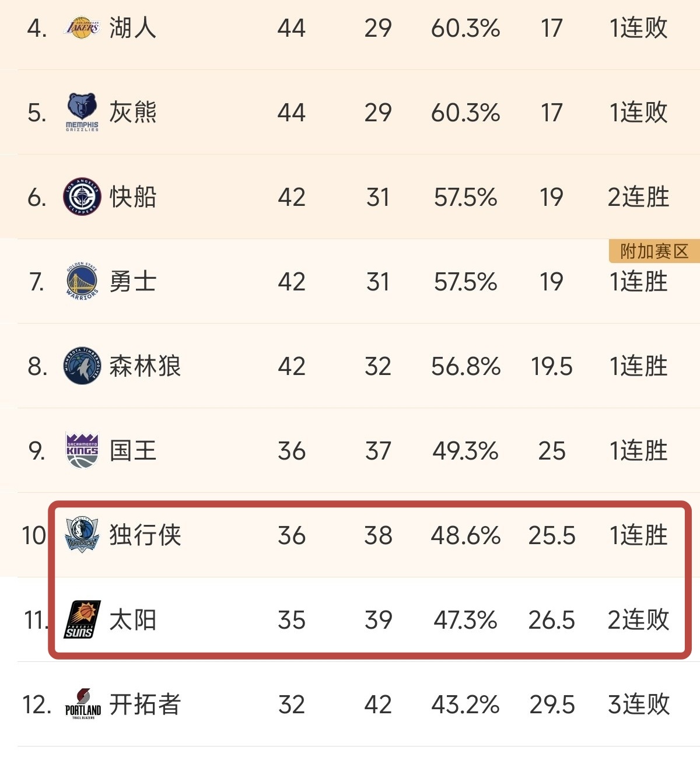Image resolution: width=700 pixels, height=764 pixels.
Task: Tap the 快船 team name
Action: click(133, 197)
